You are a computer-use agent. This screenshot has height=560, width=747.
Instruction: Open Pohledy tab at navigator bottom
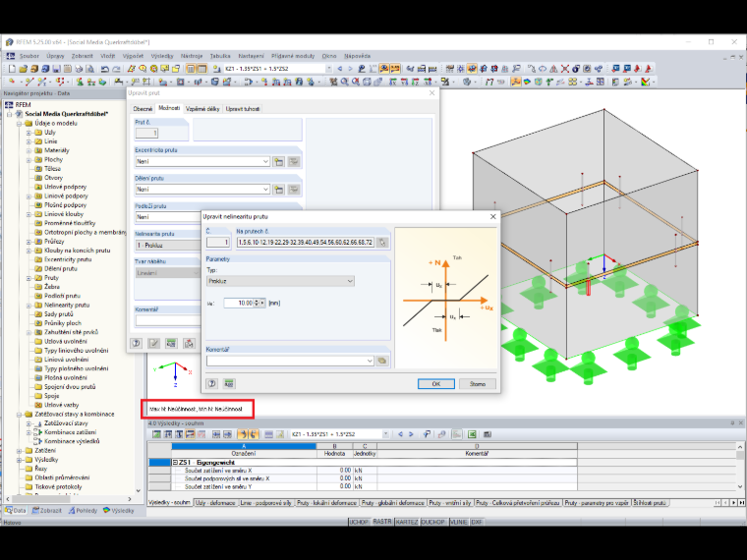[83, 511]
